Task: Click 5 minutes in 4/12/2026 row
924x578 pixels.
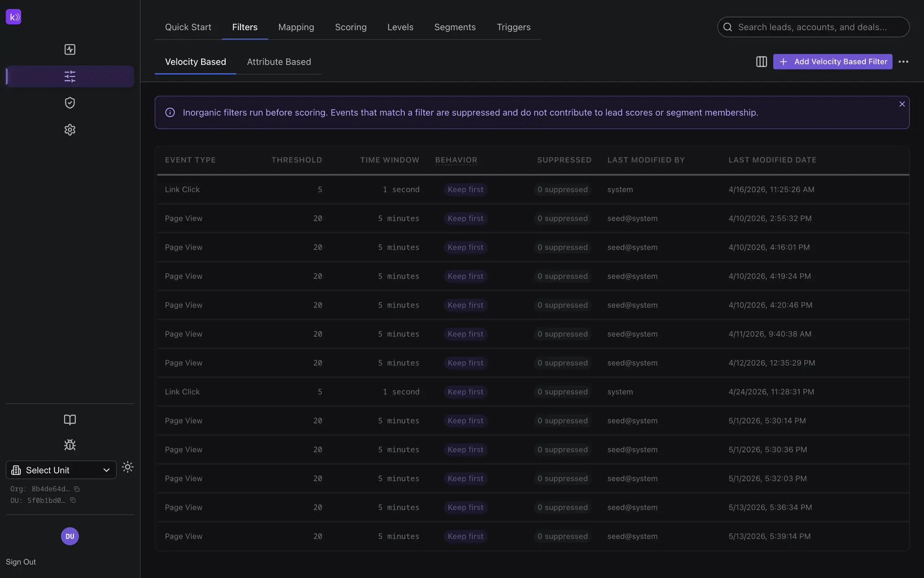Action: [x=399, y=363]
